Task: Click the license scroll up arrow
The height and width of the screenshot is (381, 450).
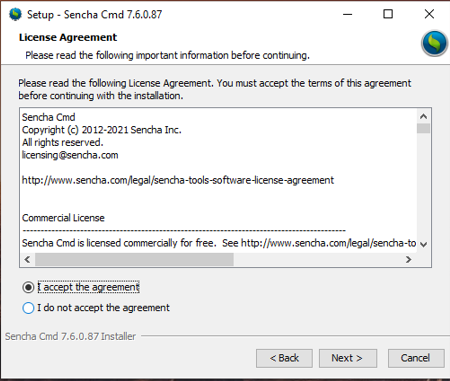Action: tap(423, 116)
